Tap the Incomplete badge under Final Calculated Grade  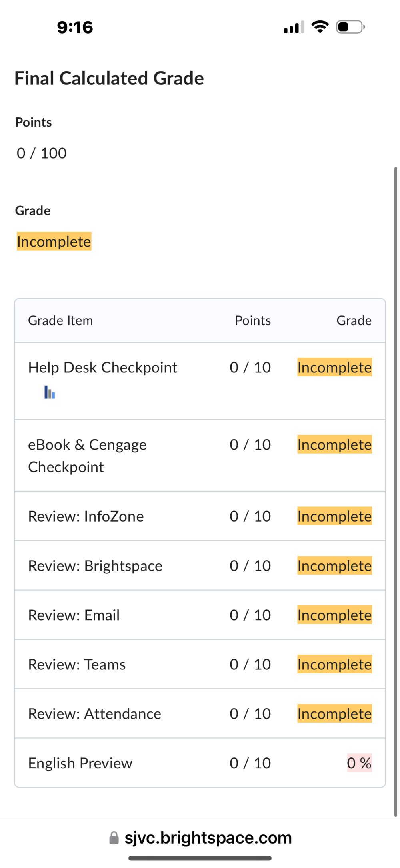(x=54, y=241)
